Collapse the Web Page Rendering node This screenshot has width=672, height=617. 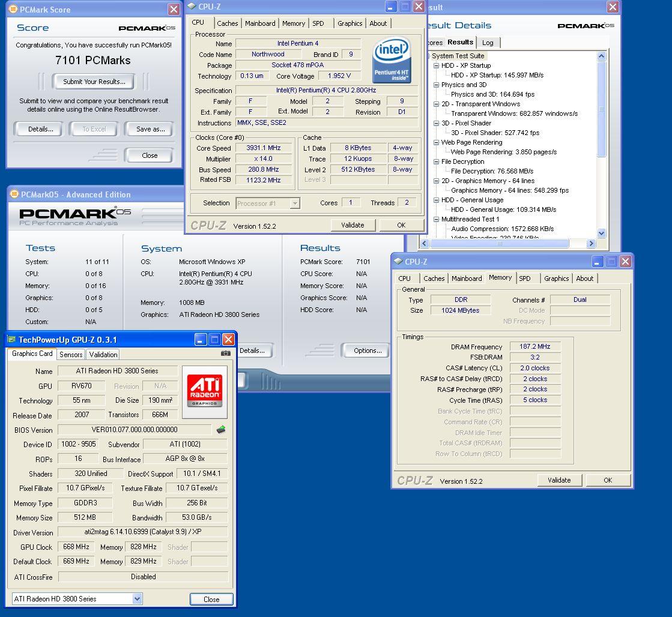coord(436,142)
